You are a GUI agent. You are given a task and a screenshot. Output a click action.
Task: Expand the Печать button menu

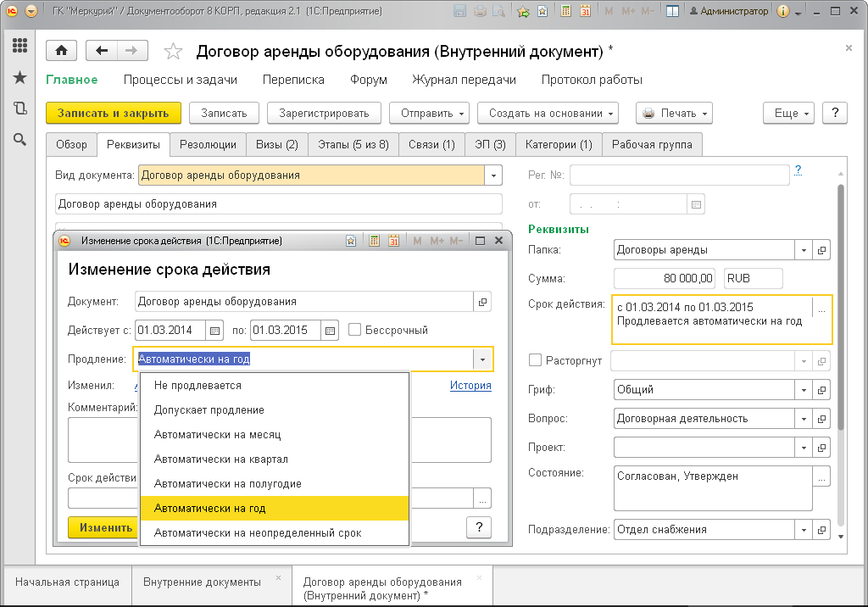(674, 113)
